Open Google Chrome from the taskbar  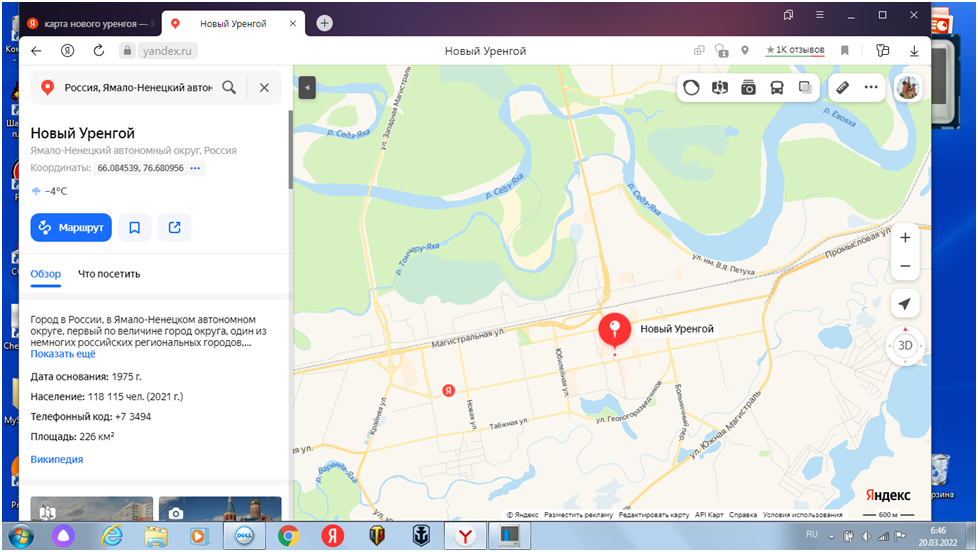[288, 536]
